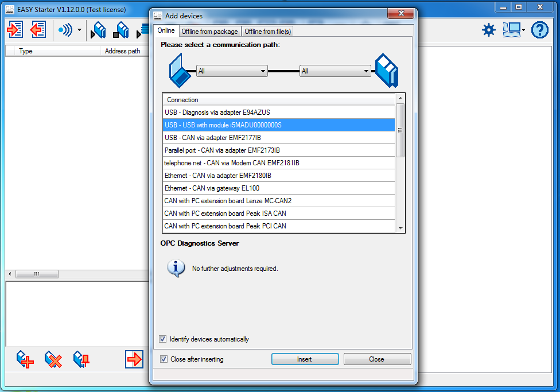Toggle Close after inserting checkbox
The width and height of the screenshot is (560, 392).
164,359
